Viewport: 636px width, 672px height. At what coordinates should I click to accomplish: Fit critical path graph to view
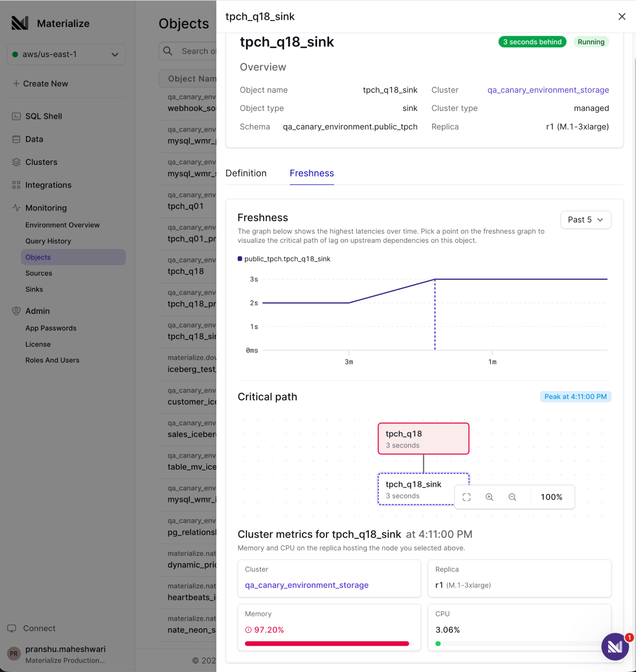point(466,497)
